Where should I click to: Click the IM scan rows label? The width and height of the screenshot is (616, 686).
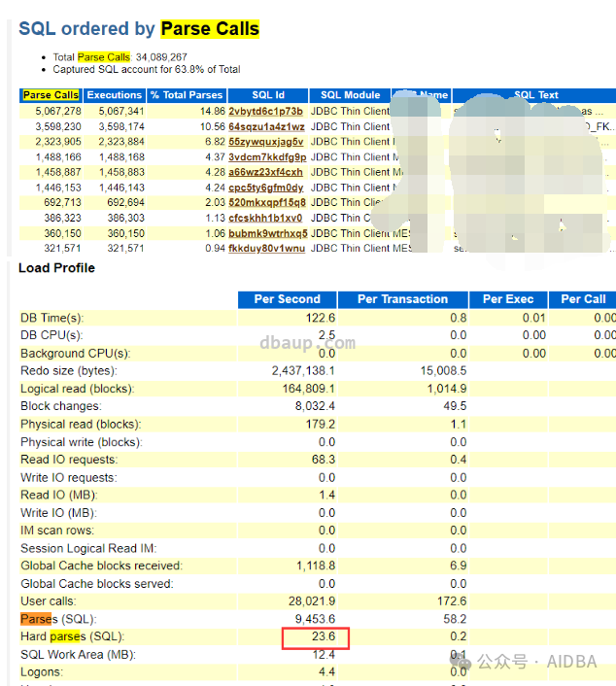57,531
